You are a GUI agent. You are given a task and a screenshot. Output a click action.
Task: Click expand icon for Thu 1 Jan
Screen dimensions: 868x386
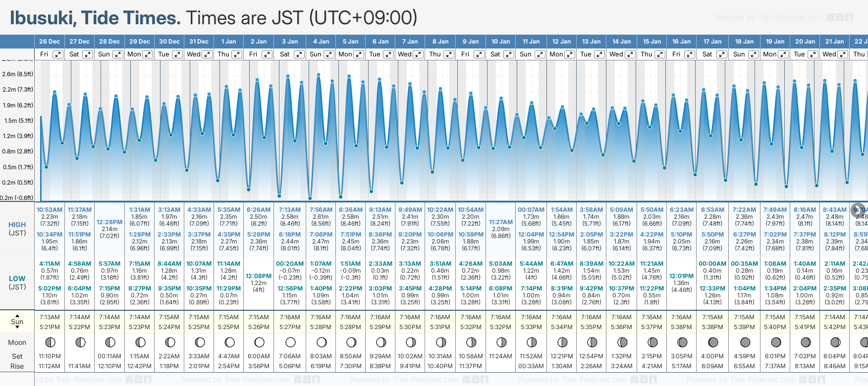[x=237, y=54]
